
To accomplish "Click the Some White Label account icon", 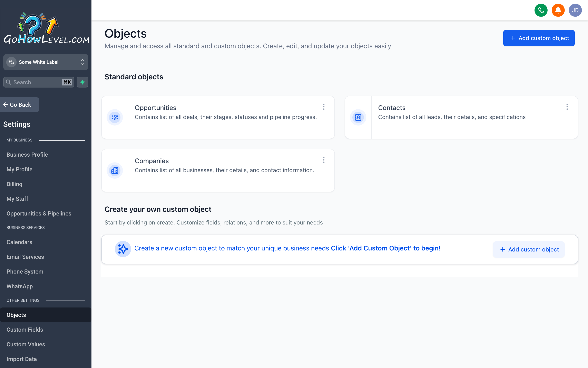I will [11, 62].
